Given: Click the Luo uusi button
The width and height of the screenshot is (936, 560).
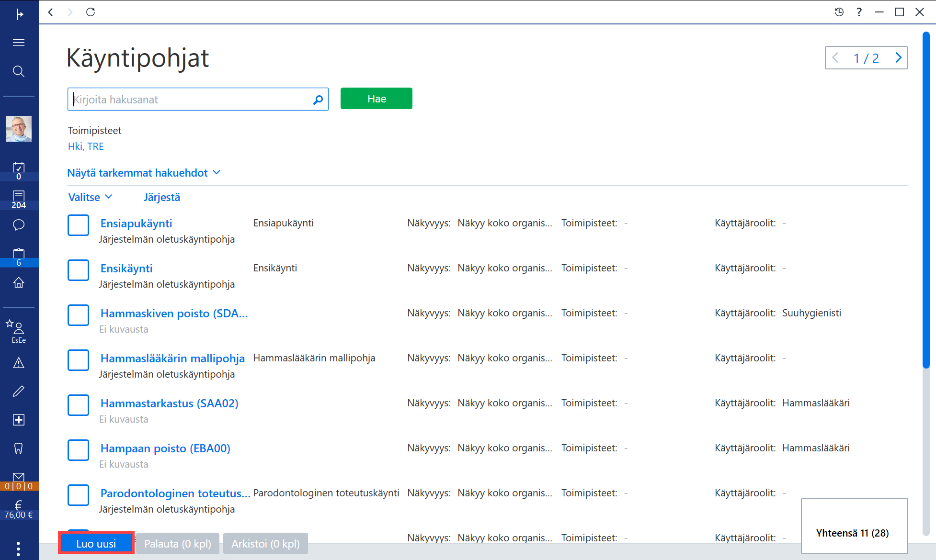Looking at the screenshot, I should pos(96,543).
